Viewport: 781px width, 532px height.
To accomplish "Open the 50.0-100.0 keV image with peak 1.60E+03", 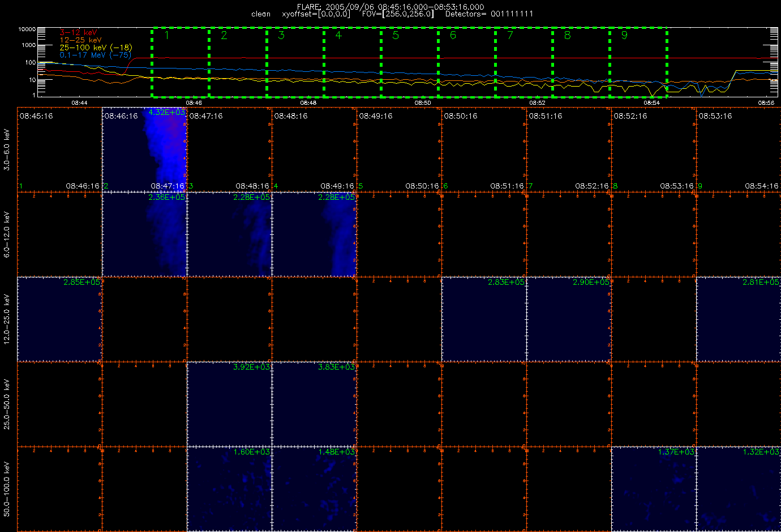I will pos(229,489).
